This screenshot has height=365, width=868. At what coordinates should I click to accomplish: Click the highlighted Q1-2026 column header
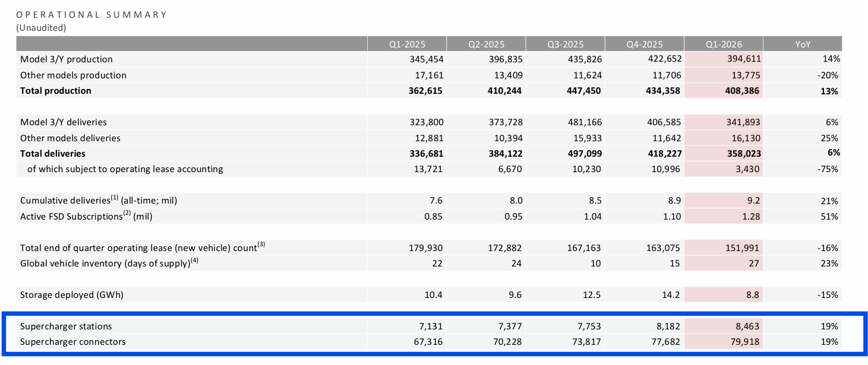[x=723, y=44]
